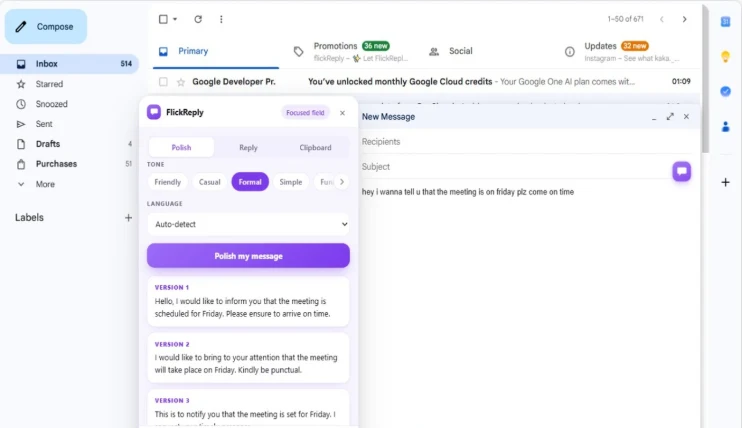Open the Drafts folder
Image resolution: width=742 pixels, height=428 pixels.
coord(69,143)
